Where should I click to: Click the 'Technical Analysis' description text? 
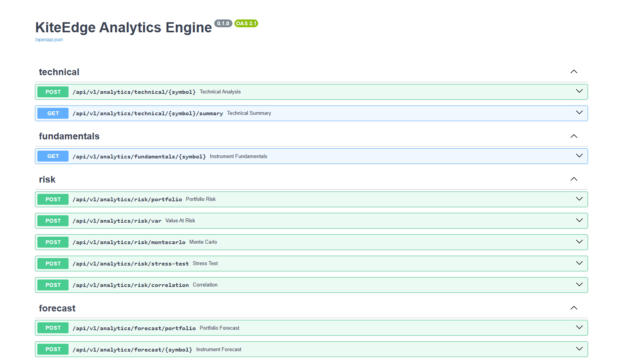pos(220,92)
